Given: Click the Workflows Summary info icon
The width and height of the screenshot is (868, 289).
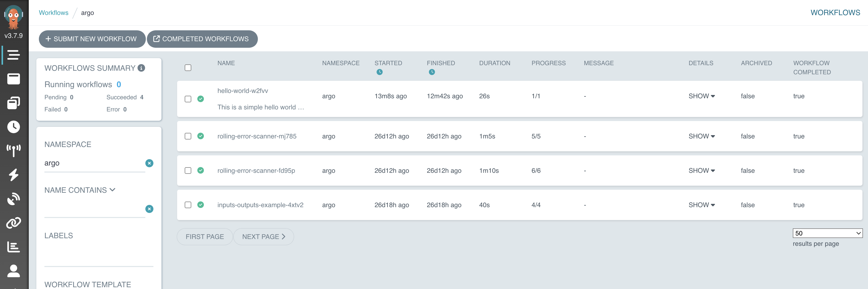Looking at the screenshot, I should (142, 68).
